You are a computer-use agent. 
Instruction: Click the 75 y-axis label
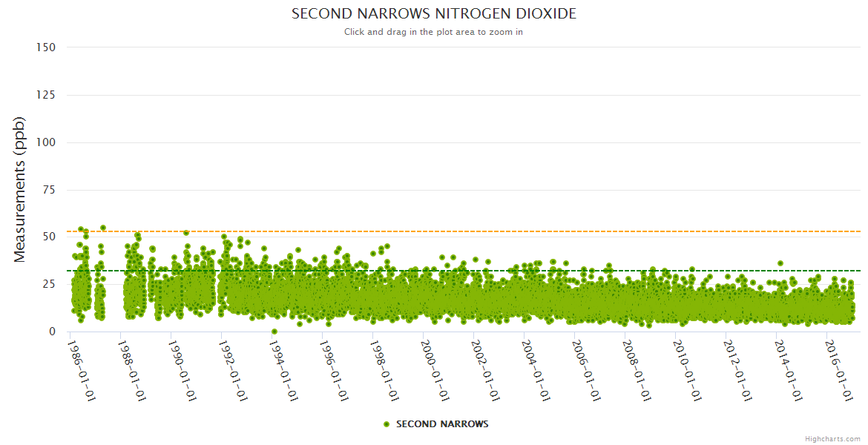(x=49, y=190)
